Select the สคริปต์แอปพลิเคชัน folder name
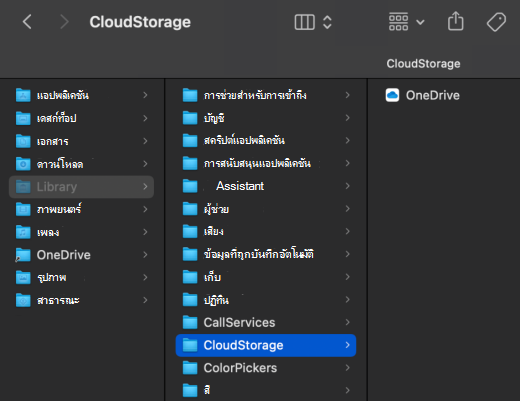Viewport: 520px width, 401px height. click(x=244, y=140)
